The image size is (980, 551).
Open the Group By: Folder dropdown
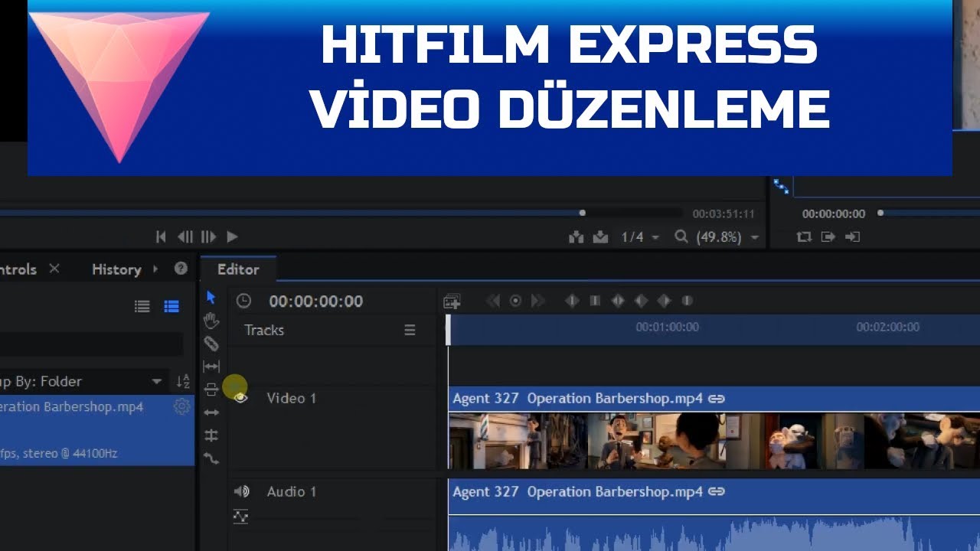[x=83, y=381]
